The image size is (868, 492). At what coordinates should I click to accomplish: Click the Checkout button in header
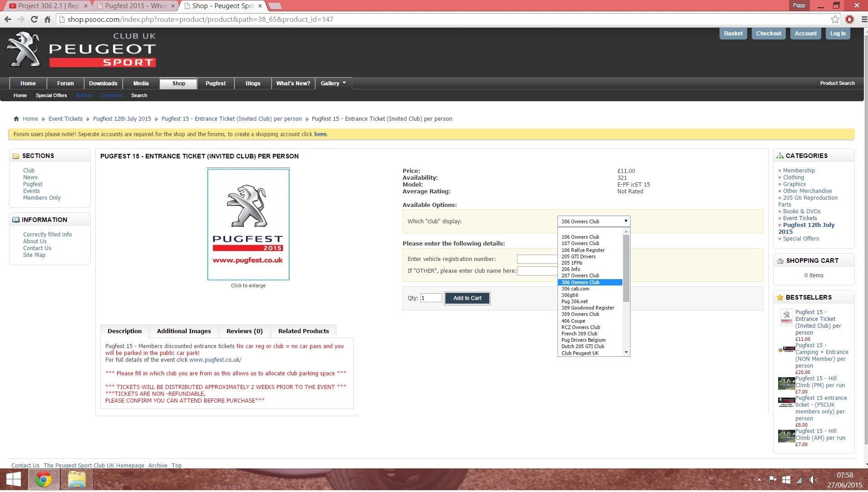(x=769, y=34)
